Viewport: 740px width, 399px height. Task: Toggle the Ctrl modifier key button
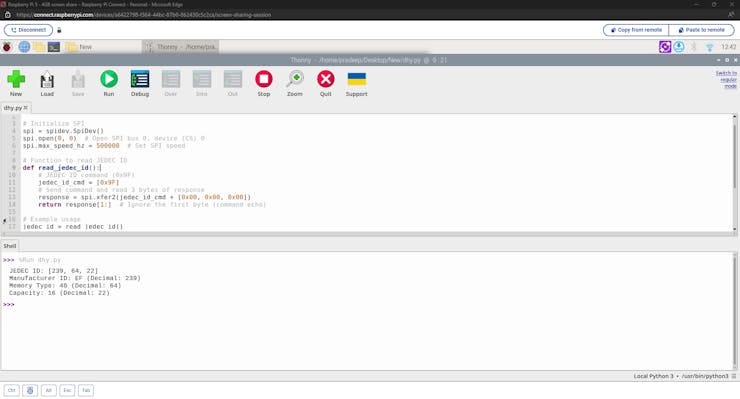pos(12,390)
